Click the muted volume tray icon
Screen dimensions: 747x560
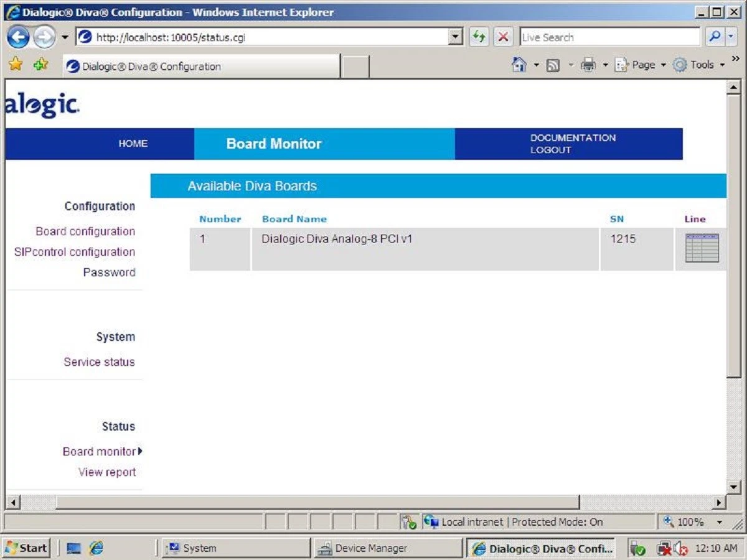(x=680, y=549)
